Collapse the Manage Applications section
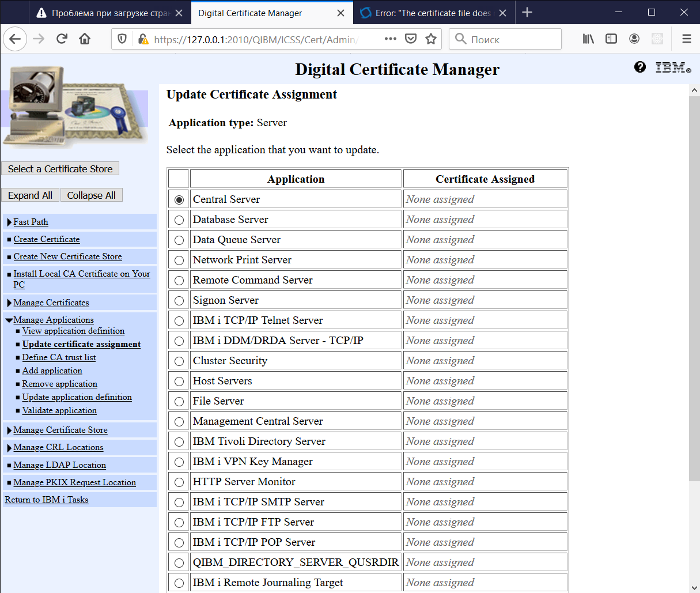 coord(9,320)
